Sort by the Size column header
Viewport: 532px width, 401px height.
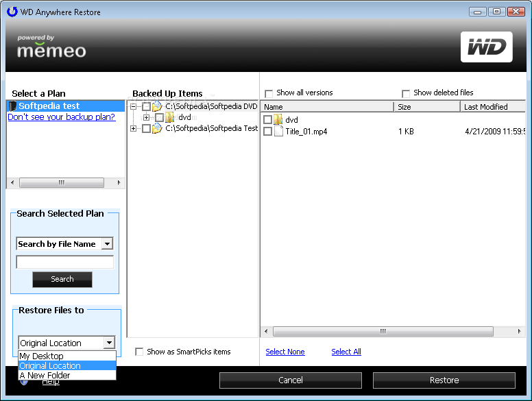(x=427, y=107)
